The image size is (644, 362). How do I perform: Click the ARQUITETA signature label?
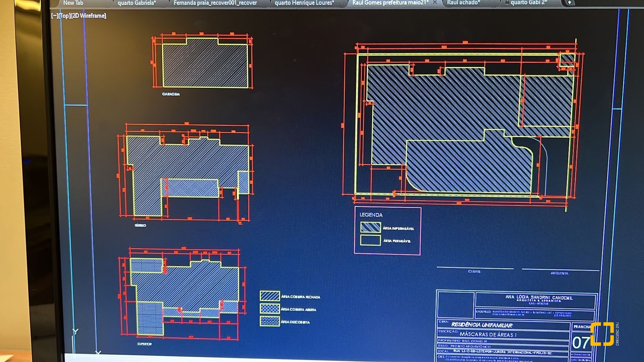(x=559, y=273)
